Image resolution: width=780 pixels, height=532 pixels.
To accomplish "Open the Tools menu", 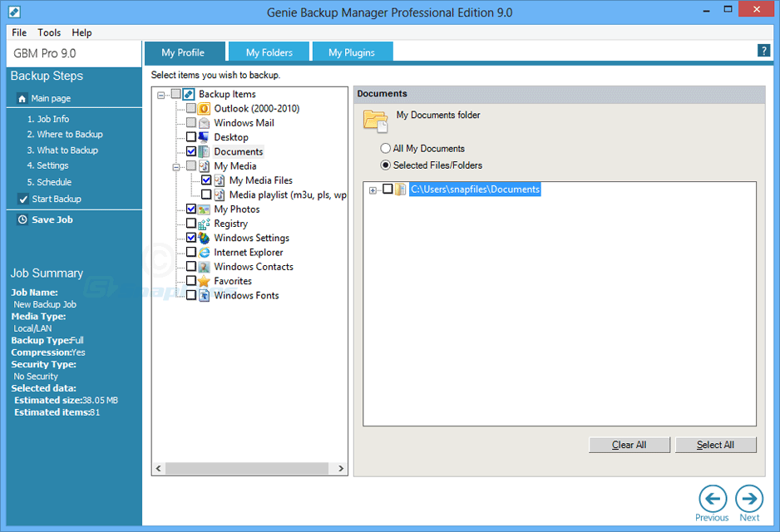I will 49,32.
